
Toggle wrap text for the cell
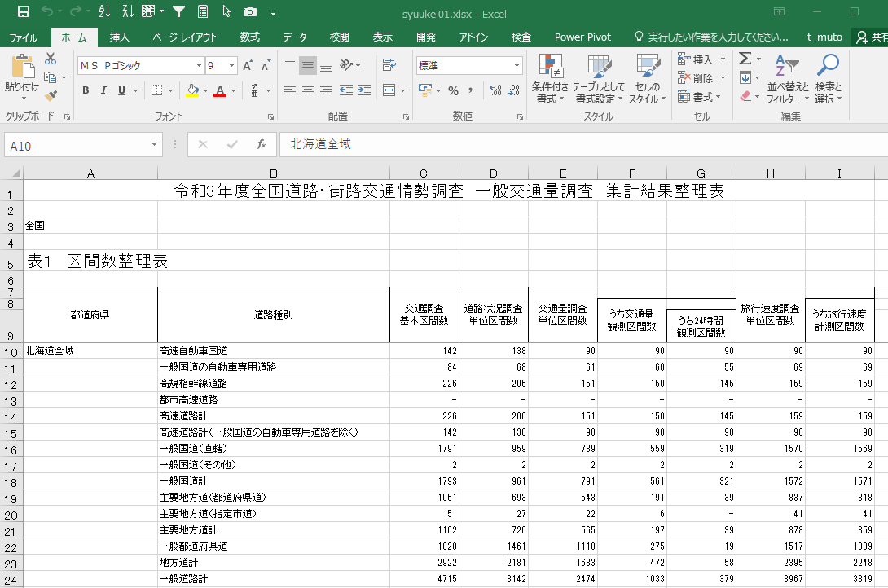tap(389, 65)
